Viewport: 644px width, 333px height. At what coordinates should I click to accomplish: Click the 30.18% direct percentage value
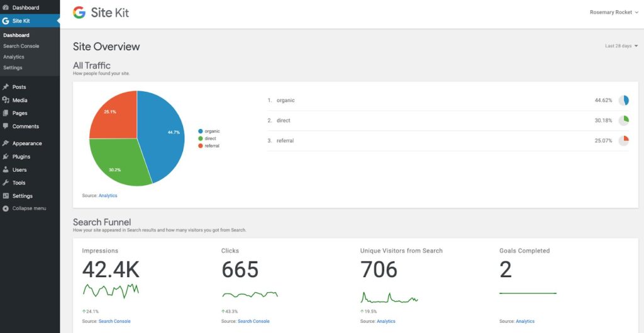(x=603, y=120)
